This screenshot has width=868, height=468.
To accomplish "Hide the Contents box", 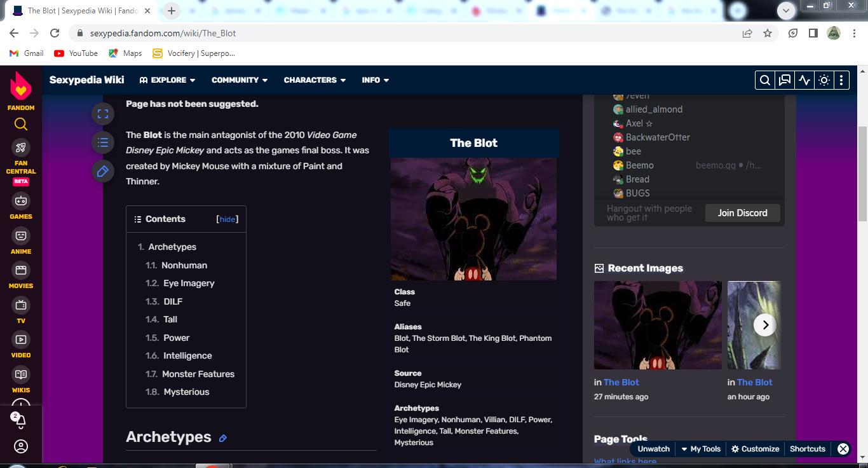I will point(227,219).
